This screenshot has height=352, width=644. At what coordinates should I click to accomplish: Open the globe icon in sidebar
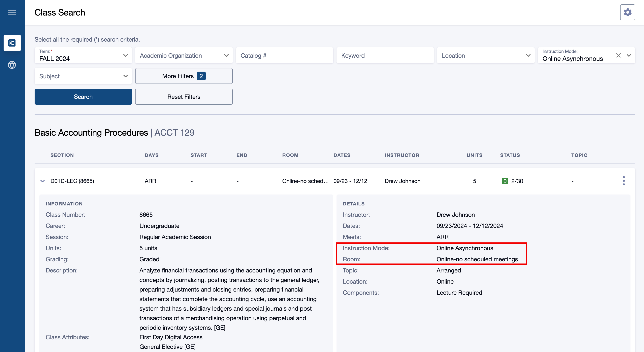[12, 65]
